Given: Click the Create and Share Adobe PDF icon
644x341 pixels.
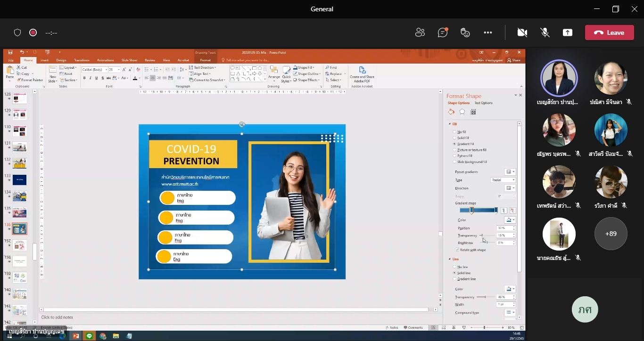Looking at the screenshot, I should (x=362, y=74).
